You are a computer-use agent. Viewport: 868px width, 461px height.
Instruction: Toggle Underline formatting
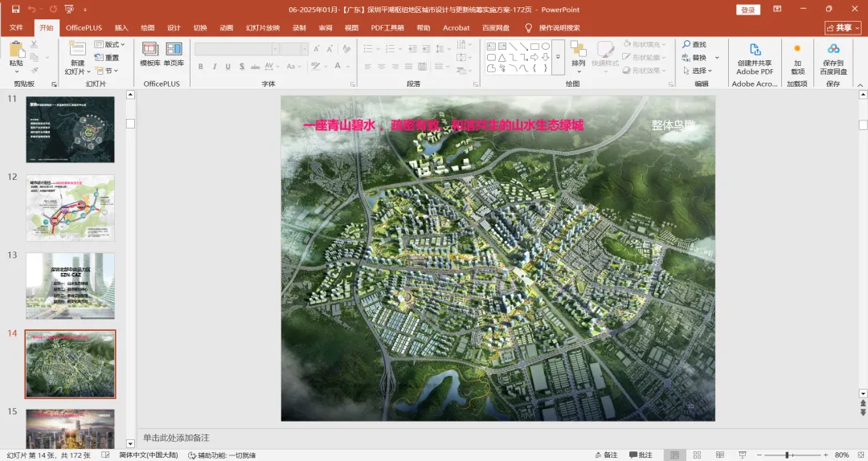pos(227,67)
